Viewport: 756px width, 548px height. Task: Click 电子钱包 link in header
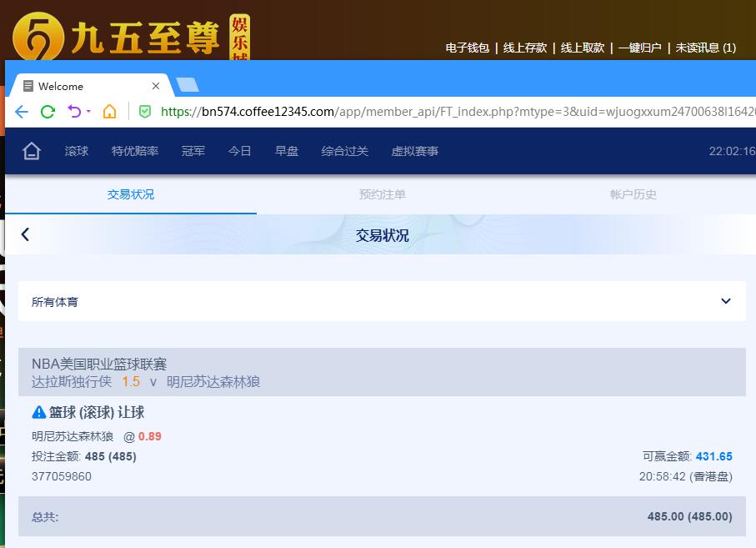[x=468, y=48]
